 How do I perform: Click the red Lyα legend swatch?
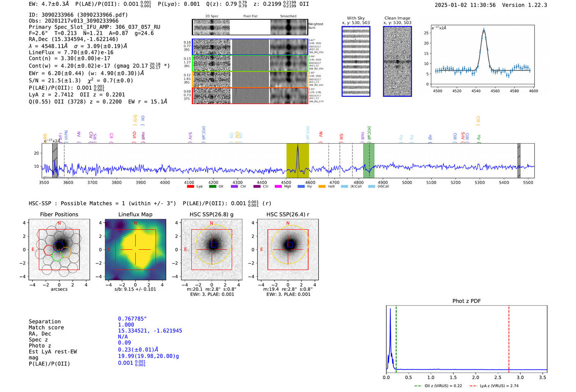coord(190,187)
